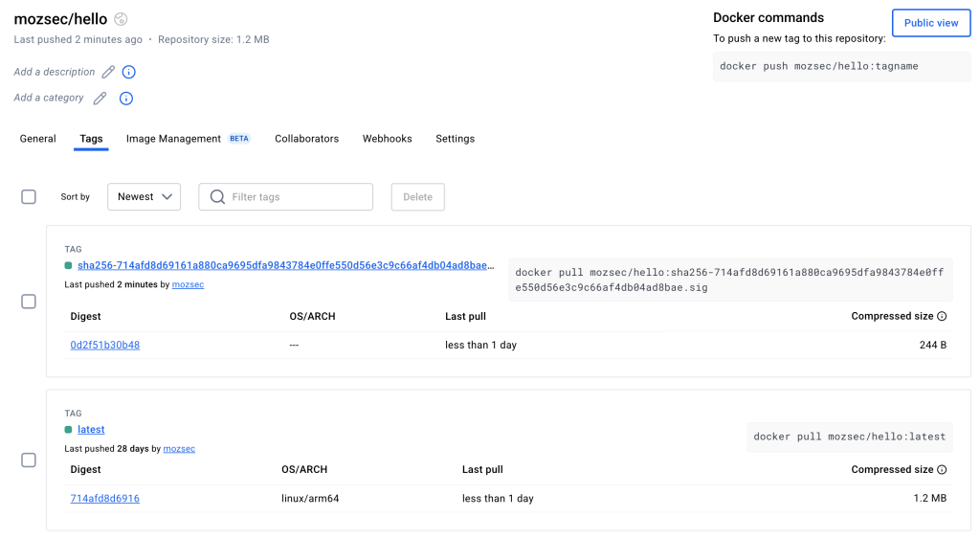Click the info icon by latest tag's Compressed size

click(x=942, y=469)
